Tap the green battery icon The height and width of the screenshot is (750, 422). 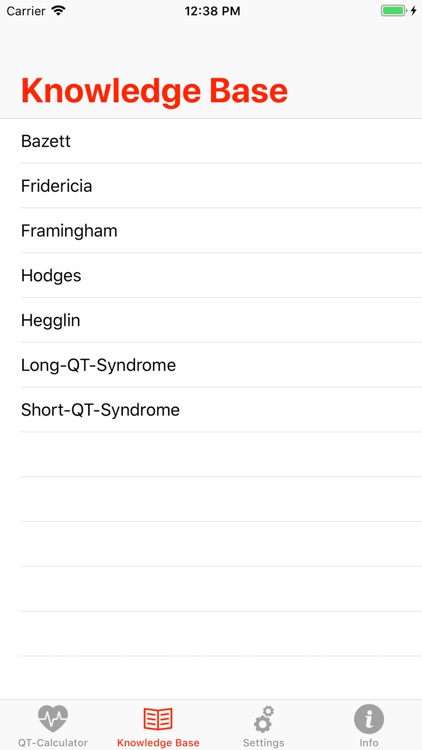[393, 11]
